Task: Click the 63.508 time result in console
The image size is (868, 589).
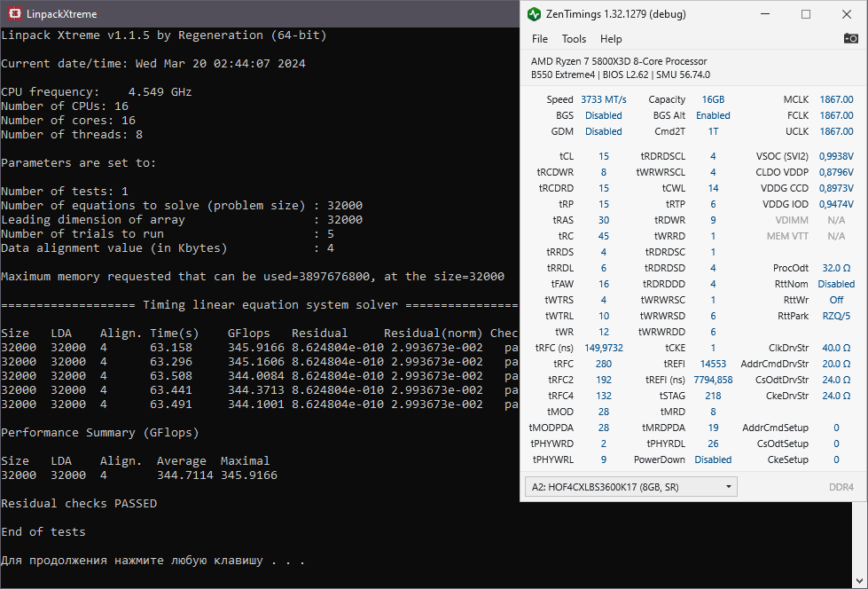Action: pos(171,376)
